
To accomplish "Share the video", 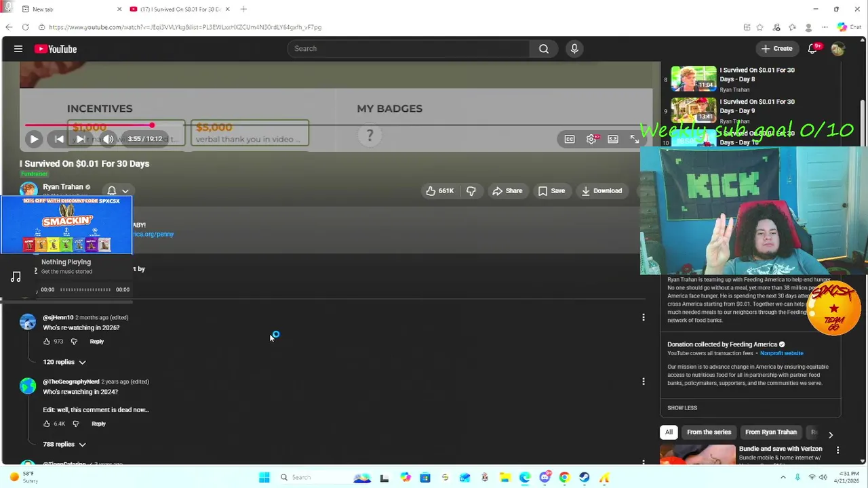I will (507, 191).
